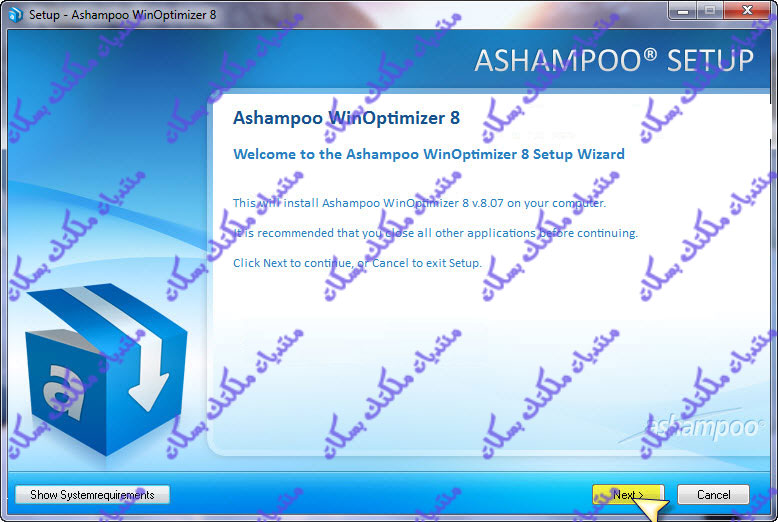Click the "Ashampoo WinOptimizer 8" heading
The height and width of the screenshot is (522, 778).
click(x=346, y=117)
